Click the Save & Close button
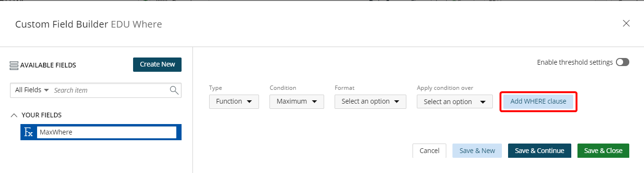The width and height of the screenshot is (644, 173). coord(603,151)
